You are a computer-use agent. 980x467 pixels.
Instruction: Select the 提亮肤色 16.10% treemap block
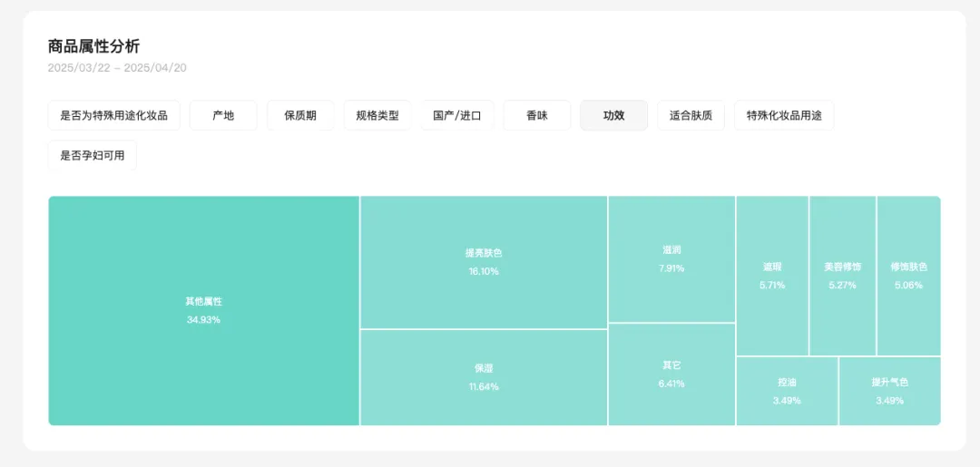484,262
